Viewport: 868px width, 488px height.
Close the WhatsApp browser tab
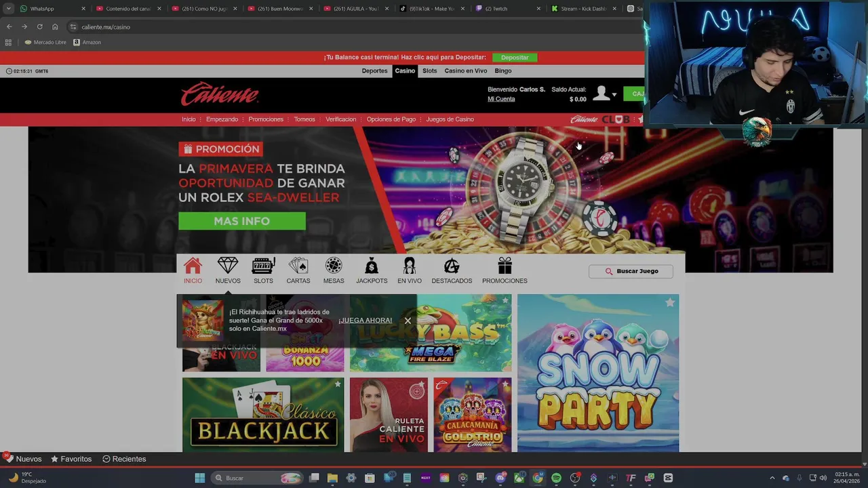(83, 9)
